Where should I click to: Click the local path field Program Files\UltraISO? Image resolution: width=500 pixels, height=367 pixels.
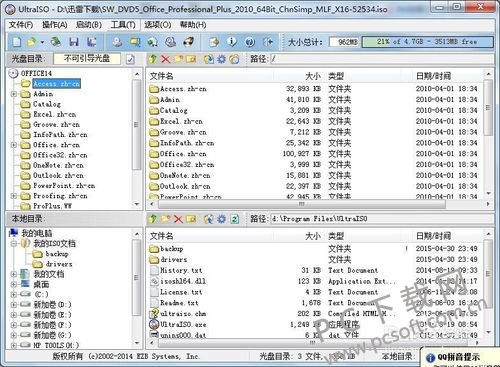click(x=381, y=219)
